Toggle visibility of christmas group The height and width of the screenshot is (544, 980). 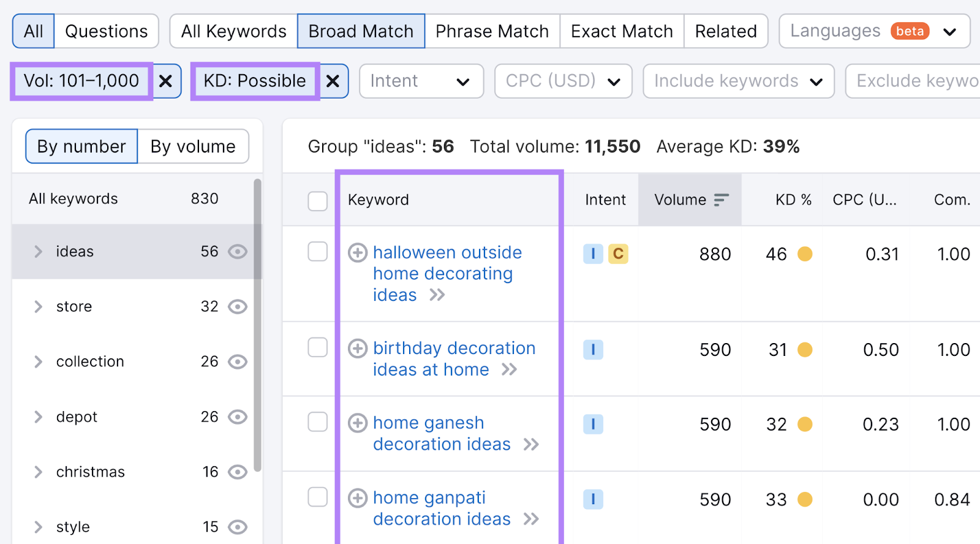click(x=238, y=472)
